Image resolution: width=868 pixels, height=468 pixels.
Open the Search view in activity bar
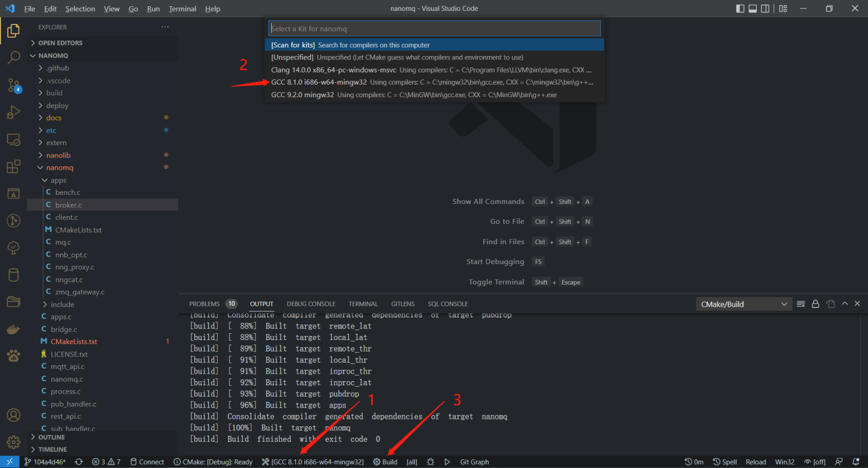(x=13, y=58)
